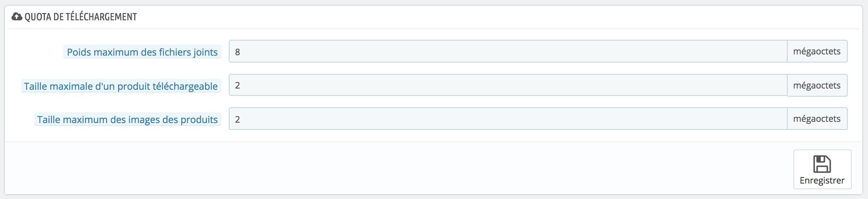The image size is (868, 199).
Task: Place cursor after the 2 in images size field
Action: tap(241, 119)
